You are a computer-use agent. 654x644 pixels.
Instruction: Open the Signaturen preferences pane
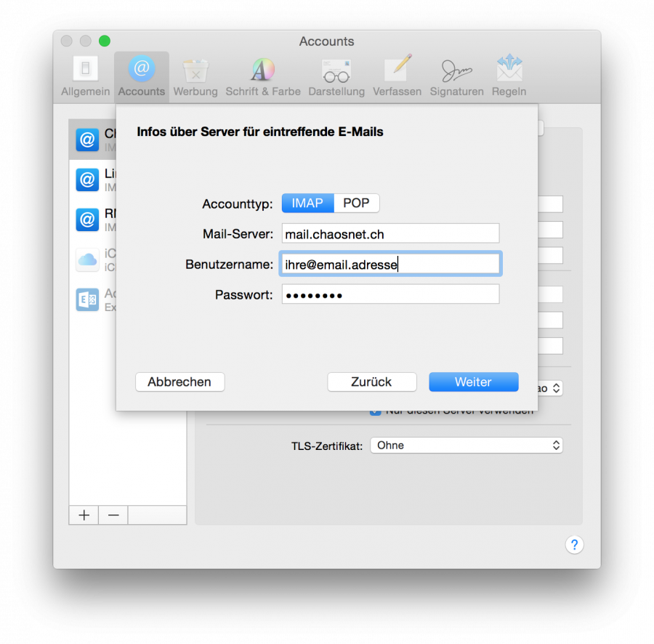(456, 75)
